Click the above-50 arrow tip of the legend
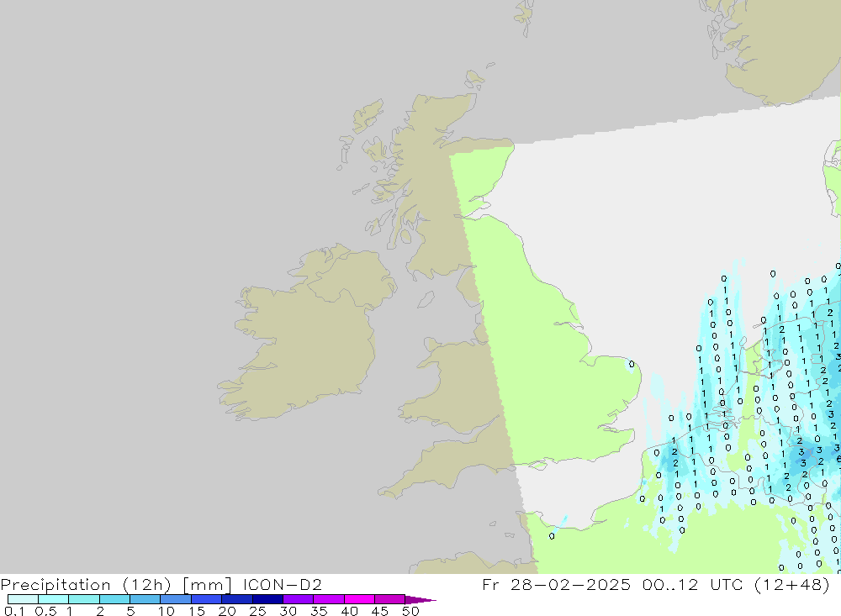This screenshot has width=841, height=616. point(420,600)
